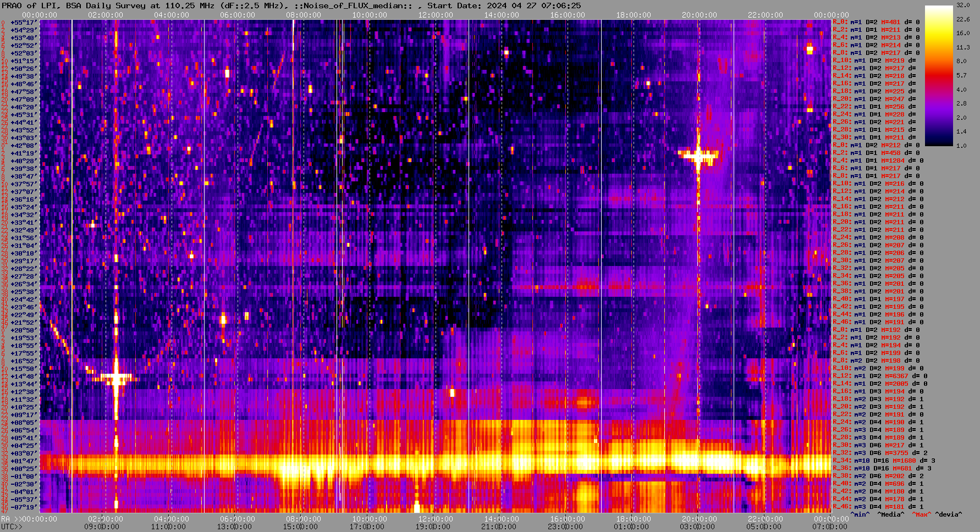
Task: Click the 5.7 value on color scale
Action: (961, 75)
